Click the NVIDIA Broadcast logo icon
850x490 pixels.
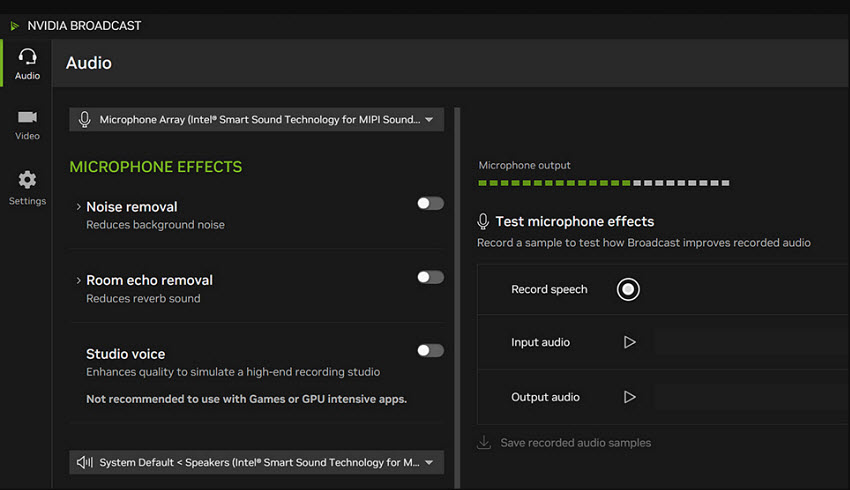(15, 25)
